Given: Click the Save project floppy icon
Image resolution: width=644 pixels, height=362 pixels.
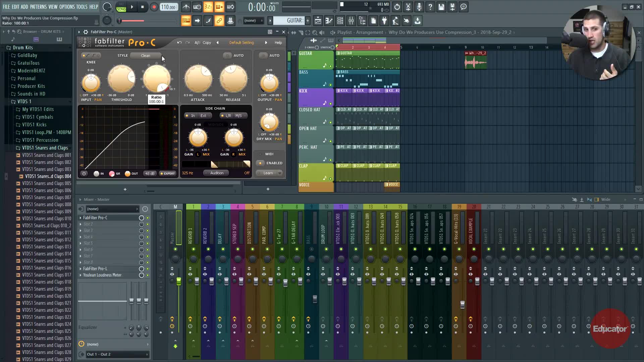Looking at the screenshot, I should [441, 7].
